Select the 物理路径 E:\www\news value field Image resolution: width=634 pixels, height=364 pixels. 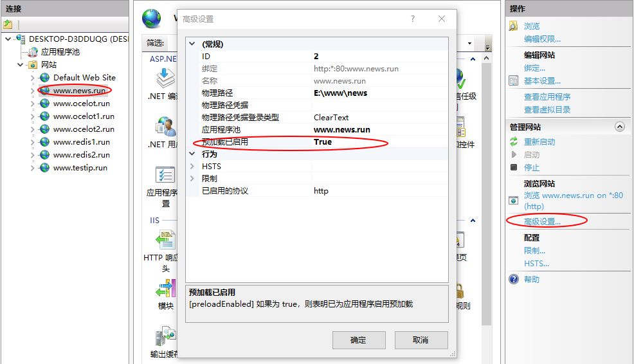pos(379,93)
